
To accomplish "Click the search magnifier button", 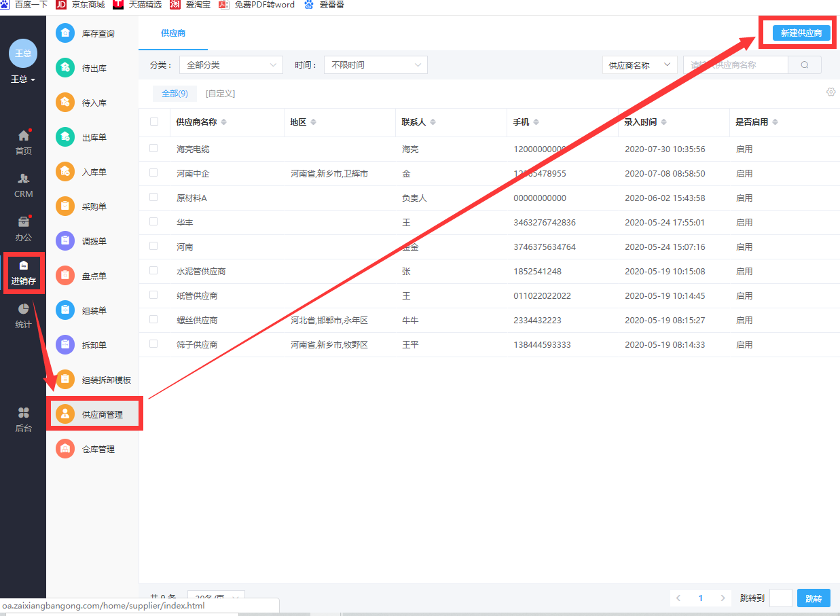I will pos(805,65).
